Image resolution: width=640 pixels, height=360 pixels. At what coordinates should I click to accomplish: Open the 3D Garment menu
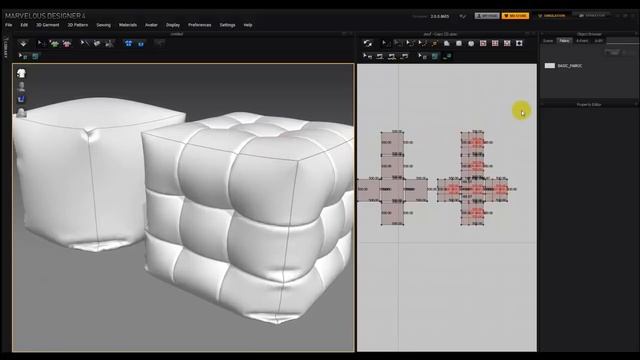point(48,25)
